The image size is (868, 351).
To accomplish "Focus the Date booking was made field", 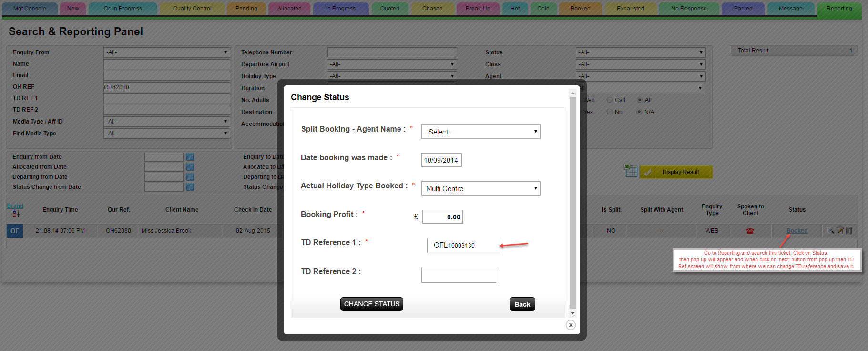I will coord(441,160).
